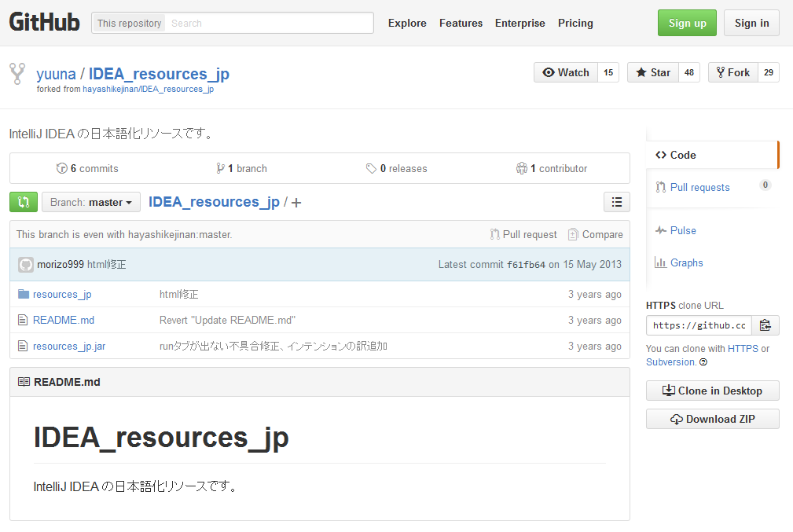793x532 pixels.
Task: Click Download ZIP button
Action: [x=712, y=419]
